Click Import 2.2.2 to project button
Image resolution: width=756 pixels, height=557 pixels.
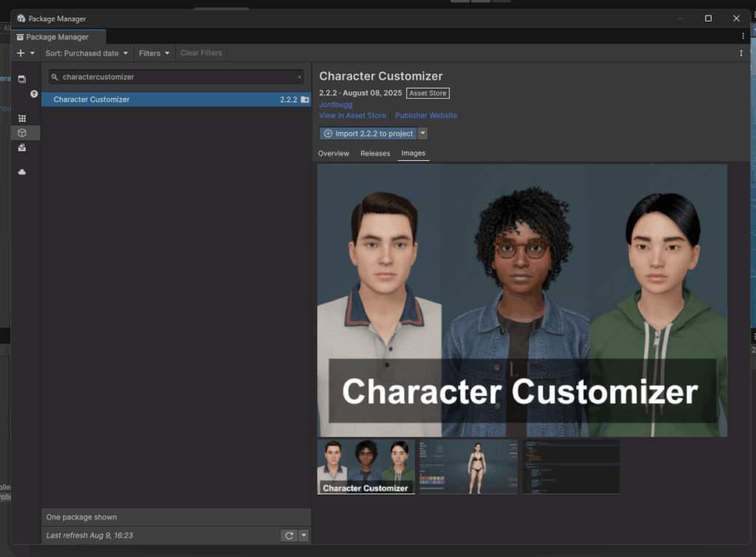368,134
